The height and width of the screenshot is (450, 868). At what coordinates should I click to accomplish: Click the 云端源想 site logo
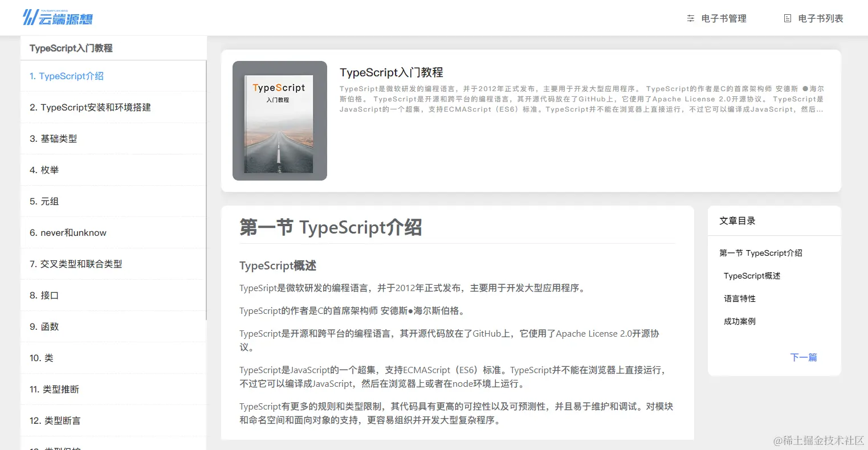pyautogui.click(x=58, y=18)
